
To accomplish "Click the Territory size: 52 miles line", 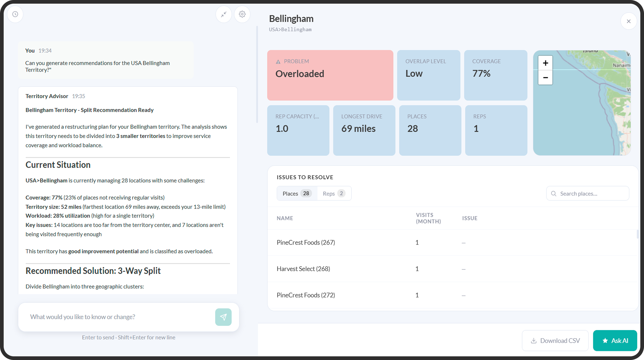I will (x=125, y=207).
